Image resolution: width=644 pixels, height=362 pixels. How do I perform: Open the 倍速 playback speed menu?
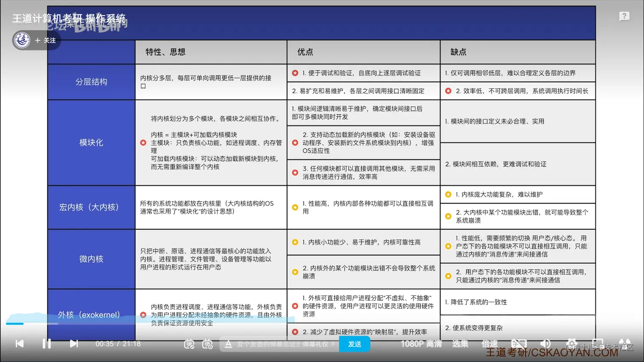(x=489, y=344)
